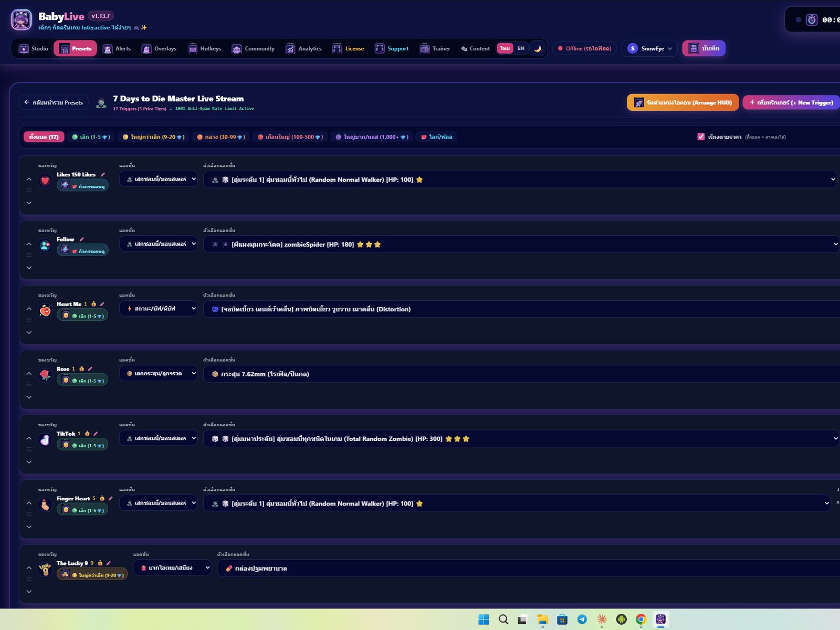Switch to the Alerts tab
This screenshot has width=840, height=630.
click(117, 49)
